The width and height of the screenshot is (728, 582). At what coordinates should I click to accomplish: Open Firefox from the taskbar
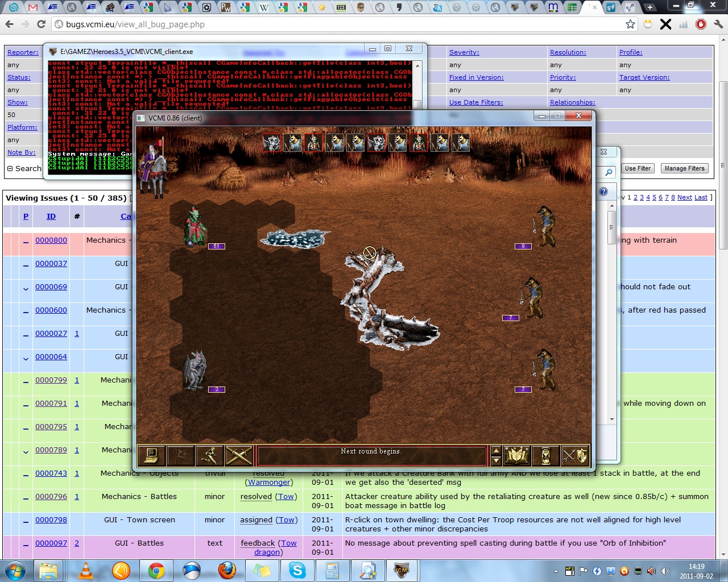click(x=227, y=570)
